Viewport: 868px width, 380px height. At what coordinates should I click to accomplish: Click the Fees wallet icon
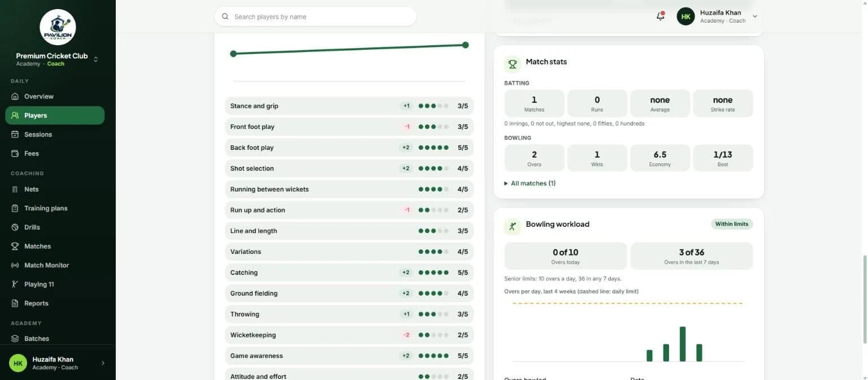click(15, 153)
